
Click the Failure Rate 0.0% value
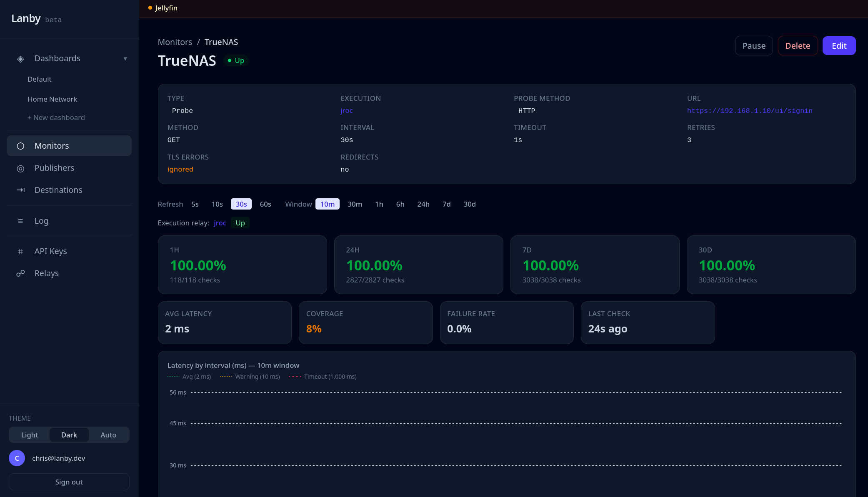[x=459, y=329]
